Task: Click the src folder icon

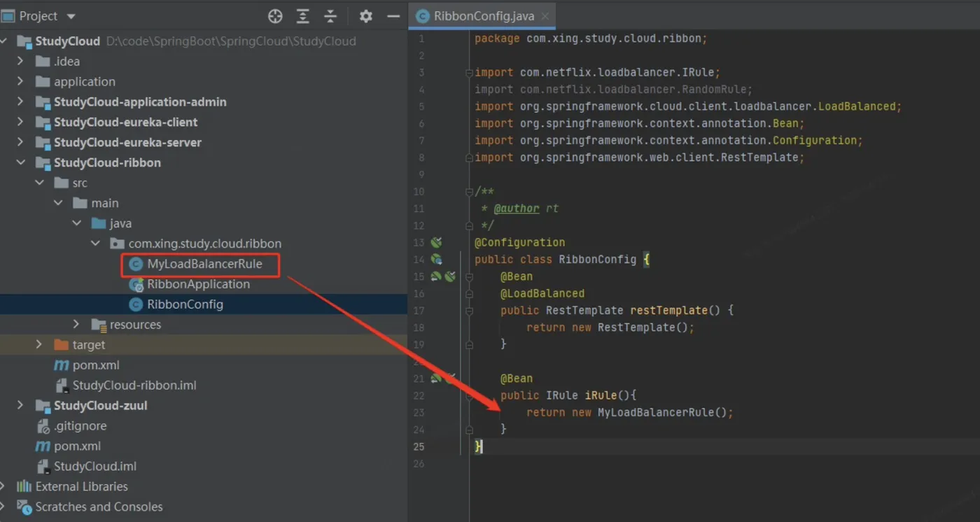Action: click(x=62, y=183)
